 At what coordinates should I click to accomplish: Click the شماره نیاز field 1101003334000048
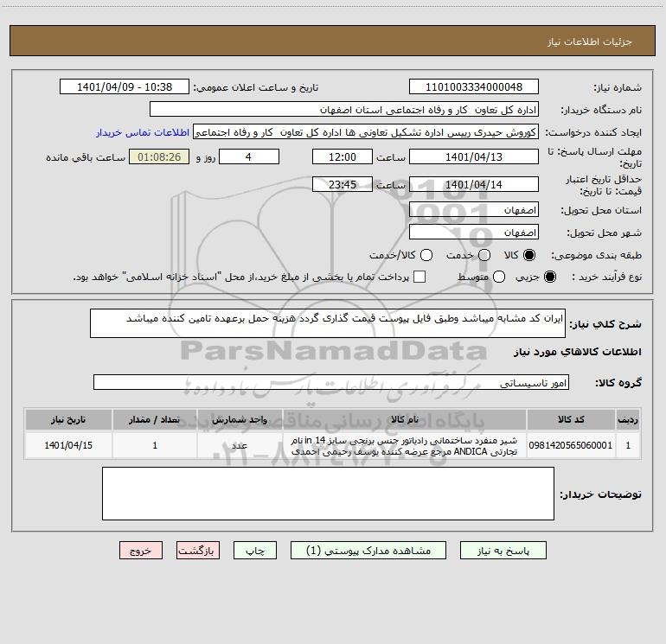click(474, 87)
